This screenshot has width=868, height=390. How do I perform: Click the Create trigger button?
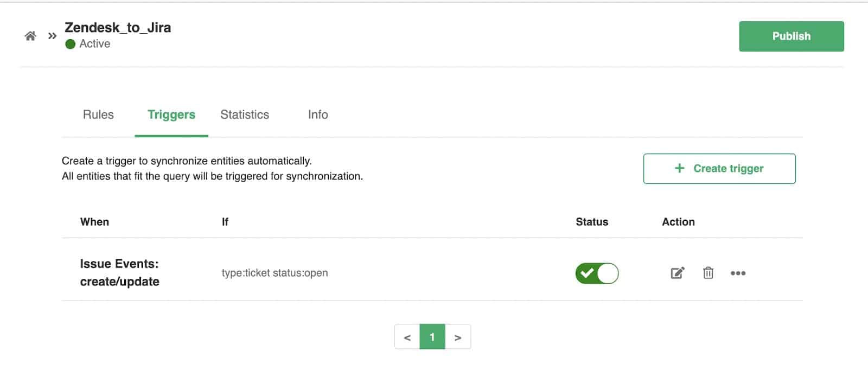[x=719, y=168]
